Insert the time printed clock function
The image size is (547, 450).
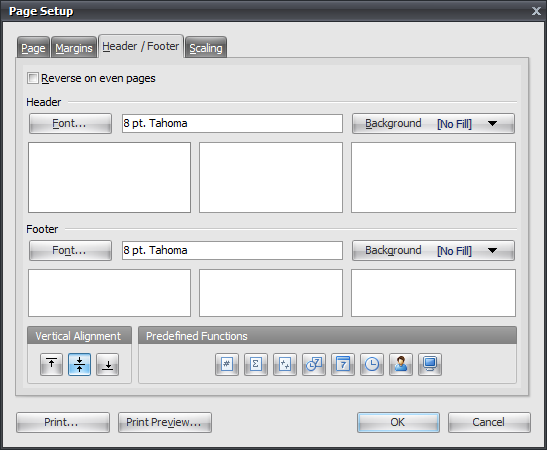point(372,365)
